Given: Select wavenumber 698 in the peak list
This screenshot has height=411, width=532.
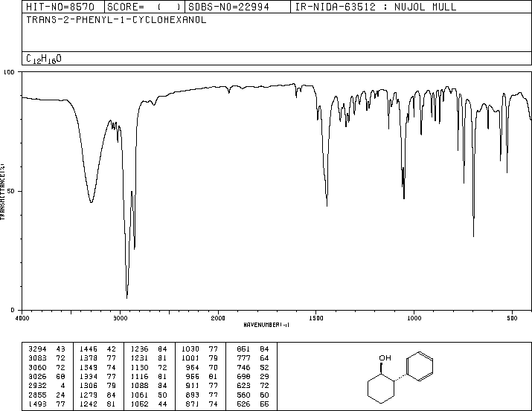Looking at the screenshot, I should pyautogui.click(x=243, y=376).
